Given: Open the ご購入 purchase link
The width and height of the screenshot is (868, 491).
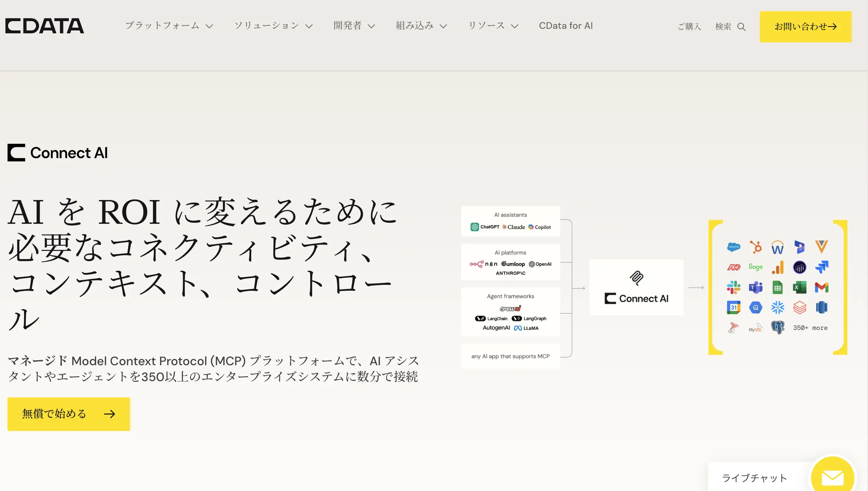Looking at the screenshot, I should [689, 26].
